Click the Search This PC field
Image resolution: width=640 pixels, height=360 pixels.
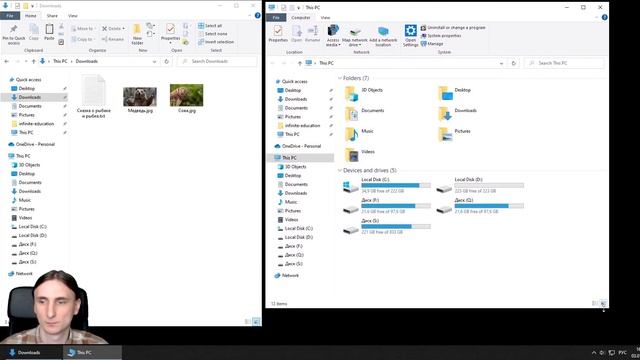564,63
